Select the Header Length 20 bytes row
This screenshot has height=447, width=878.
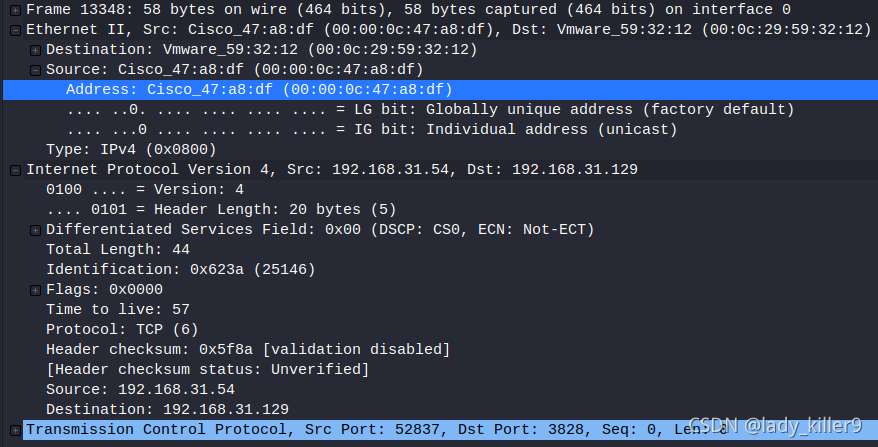point(440,209)
